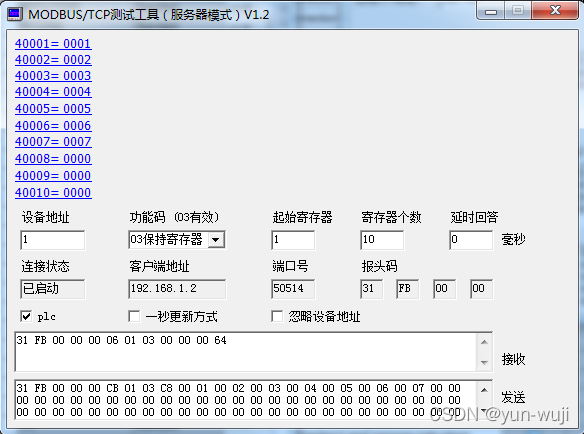Viewport: 584px width, 434px height.
Task: Click the application icon in title bar
Action: tap(15, 14)
